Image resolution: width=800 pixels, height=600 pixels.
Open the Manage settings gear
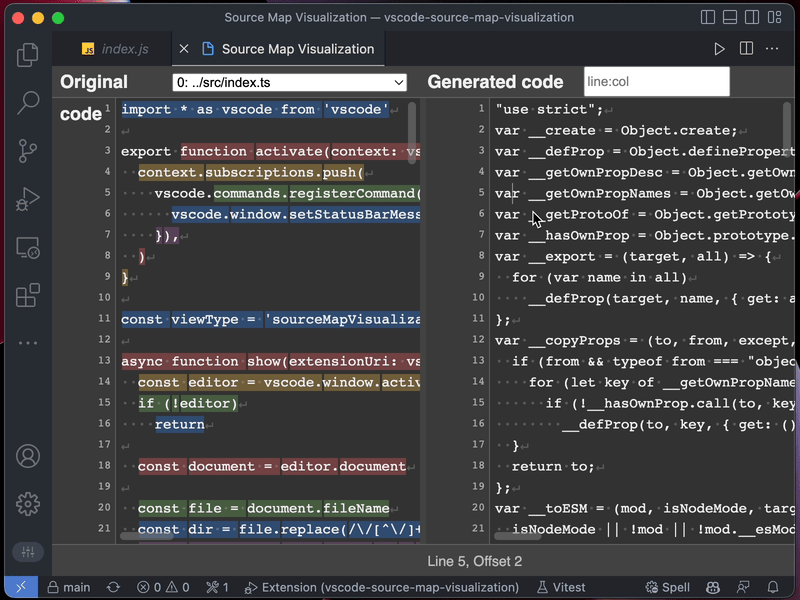point(28,504)
